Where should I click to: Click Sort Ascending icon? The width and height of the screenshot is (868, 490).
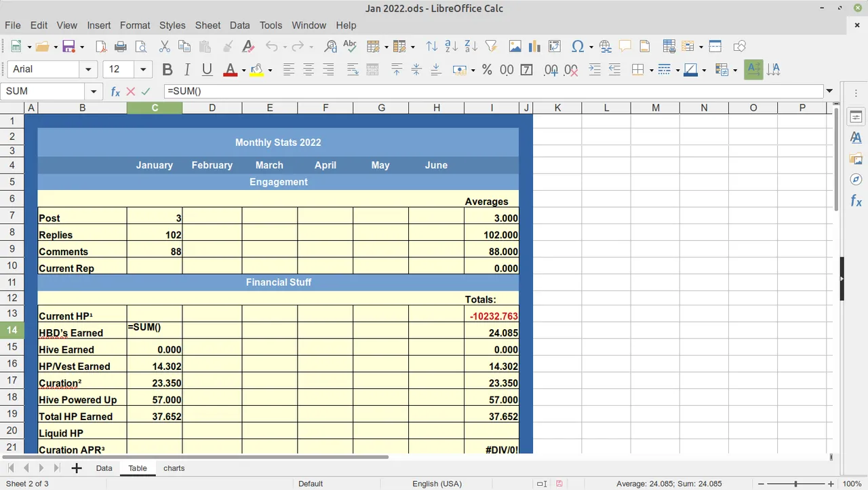[451, 46]
